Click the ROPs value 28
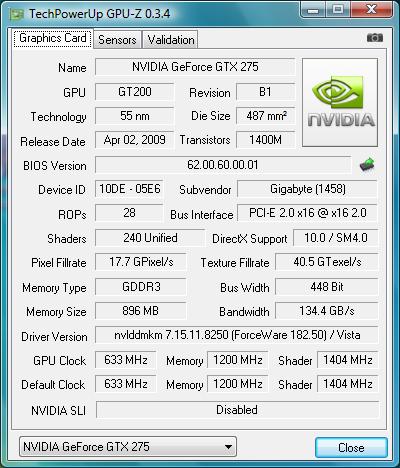 [x=129, y=213]
